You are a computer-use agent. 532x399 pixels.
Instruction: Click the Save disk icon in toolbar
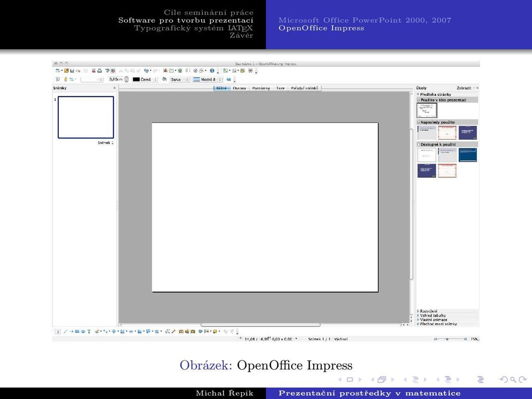(x=72, y=70)
